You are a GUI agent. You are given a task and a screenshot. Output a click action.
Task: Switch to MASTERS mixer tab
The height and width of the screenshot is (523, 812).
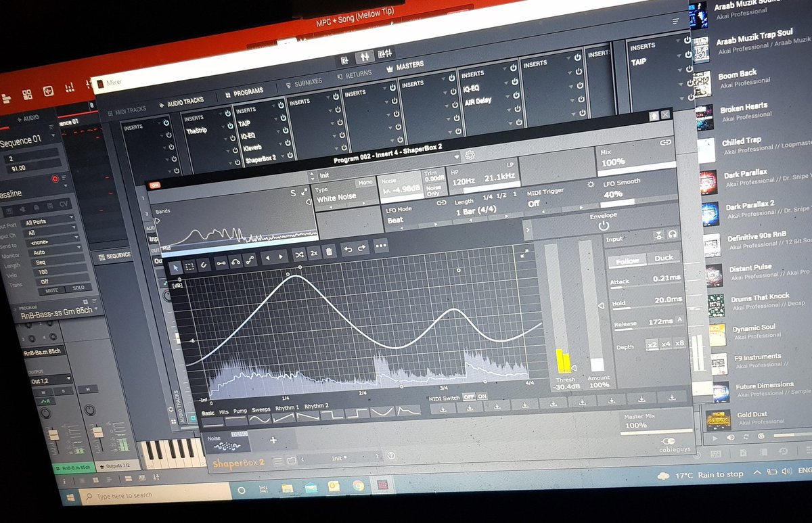pos(405,66)
